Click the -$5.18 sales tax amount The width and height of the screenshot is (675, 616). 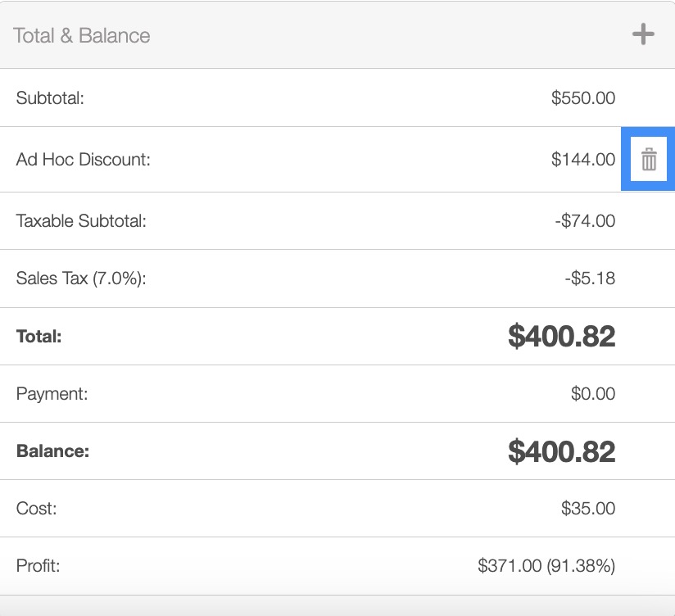[x=589, y=279]
